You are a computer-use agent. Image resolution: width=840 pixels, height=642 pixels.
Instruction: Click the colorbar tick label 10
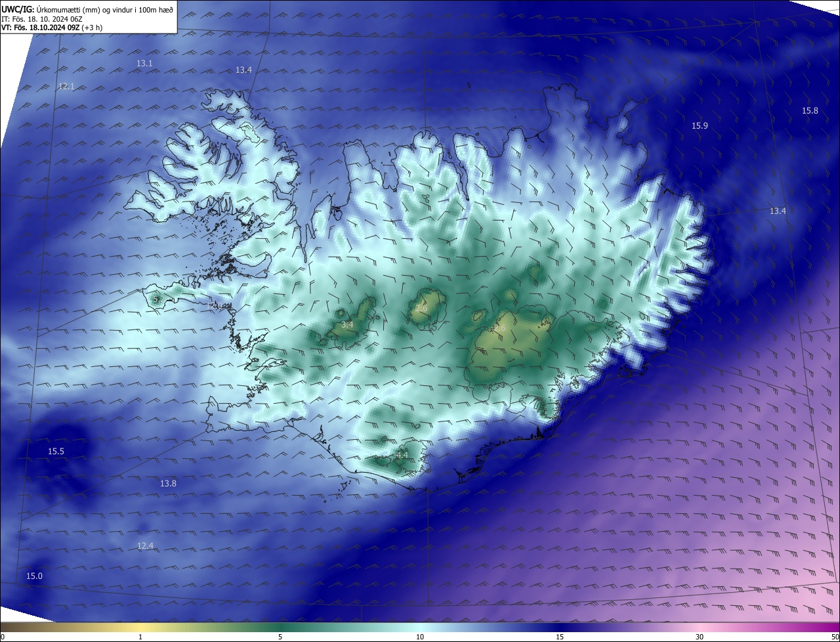[420, 637]
